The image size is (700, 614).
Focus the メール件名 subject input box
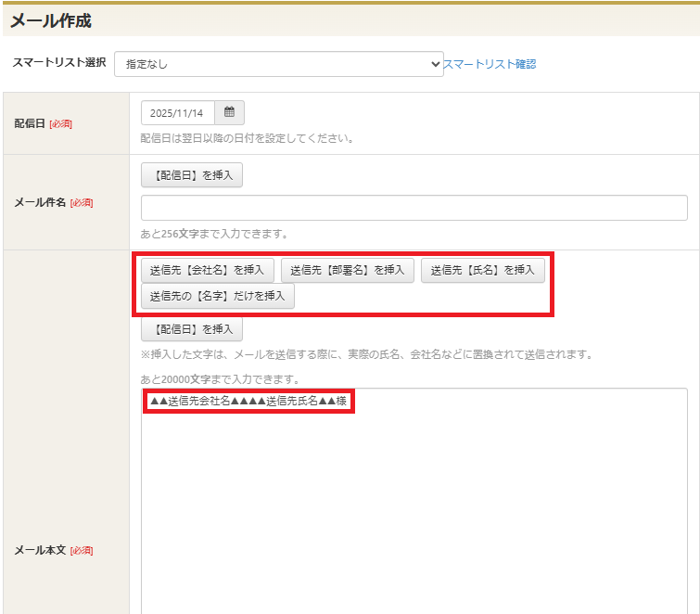[414, 208]
